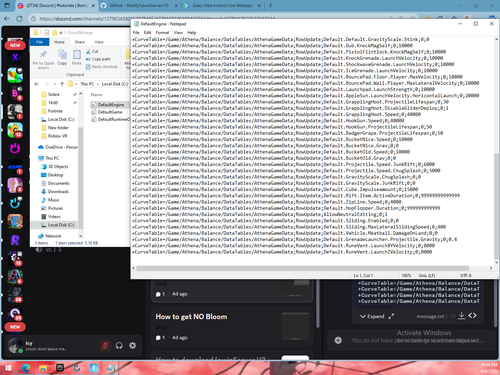Open Pictures in the navigation pane
Viewport: 500px width, 375px height.
tap(55, 208)
